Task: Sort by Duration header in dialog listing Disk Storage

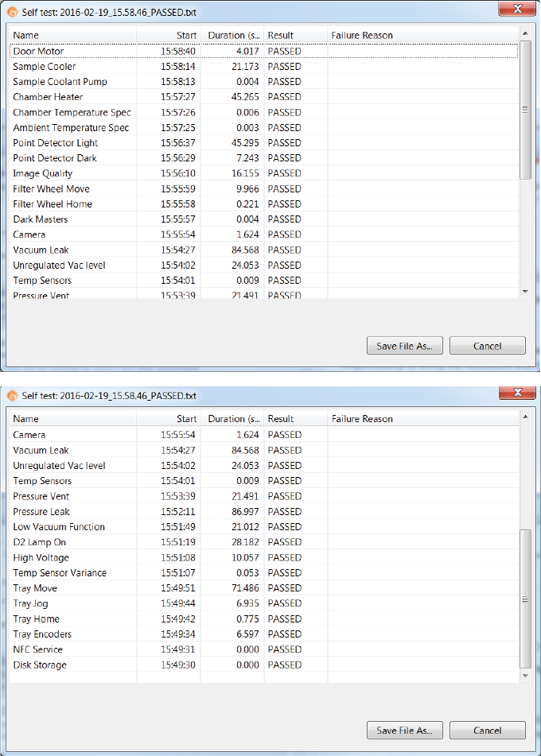Action: tap(232, 418)
